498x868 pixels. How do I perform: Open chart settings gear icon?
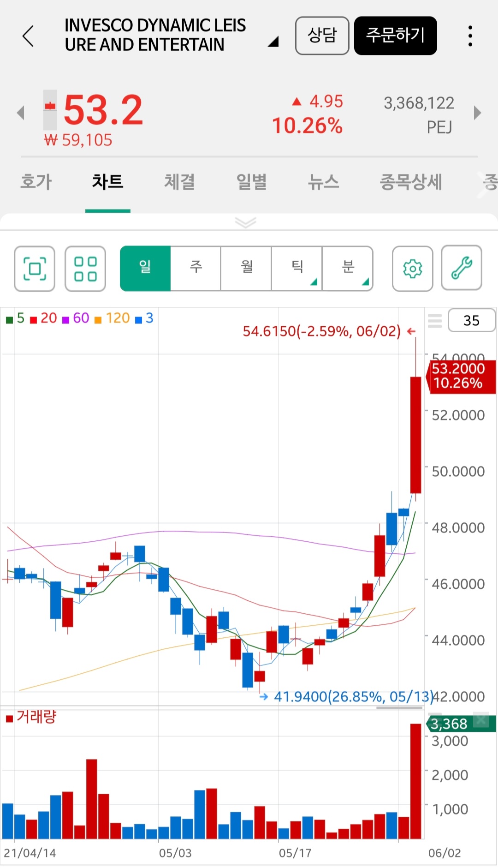[x=413, y=269]
